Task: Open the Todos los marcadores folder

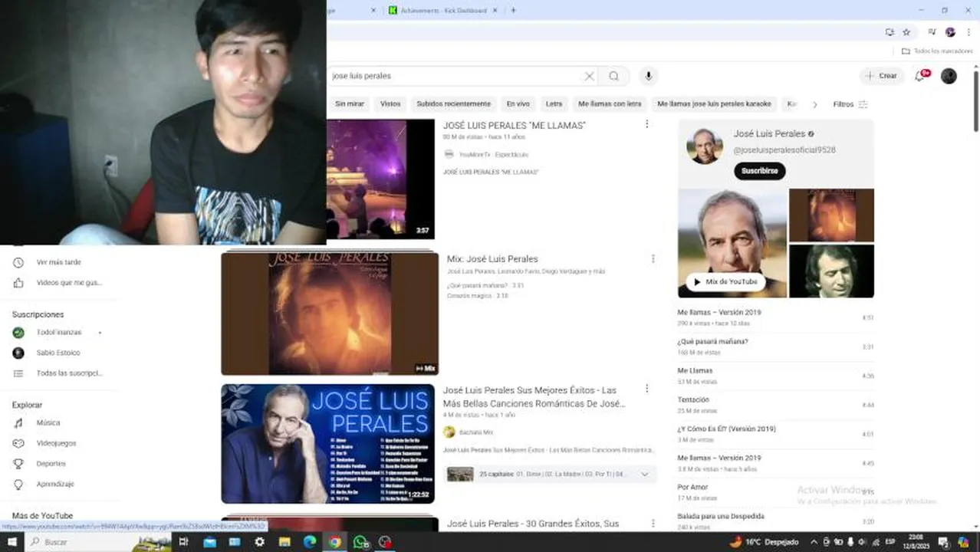Action: (937, 51)
